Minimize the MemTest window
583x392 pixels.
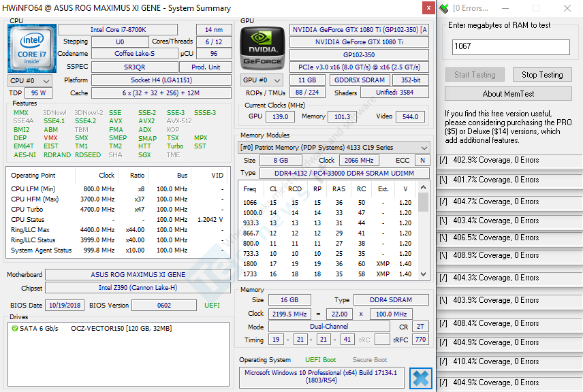505,8
